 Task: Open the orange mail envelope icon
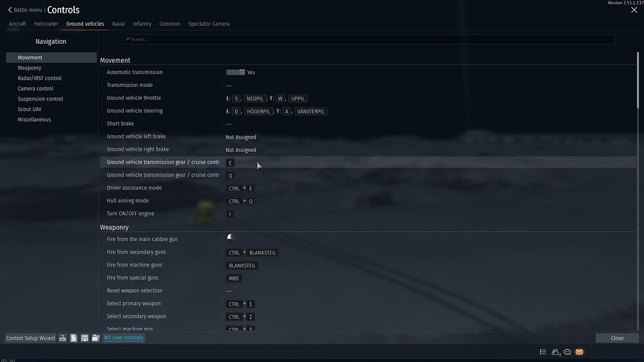click(x=579, y=352)
